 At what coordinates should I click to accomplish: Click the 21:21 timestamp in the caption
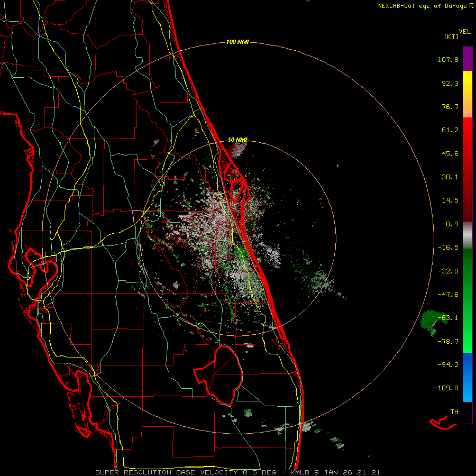coord(370,472)
